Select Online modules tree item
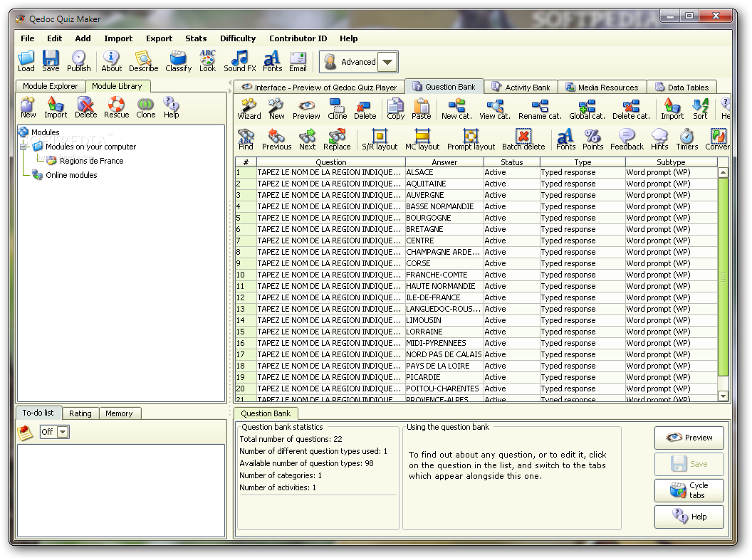This screenshot has width=752, height=560. (x=71, y=175)
